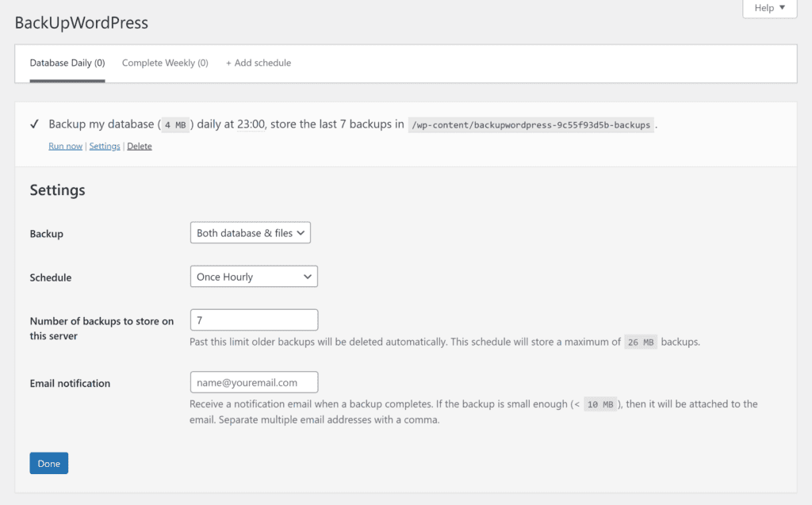
Task: Click the 4 MB database size badge
Action: coord(175,124)
